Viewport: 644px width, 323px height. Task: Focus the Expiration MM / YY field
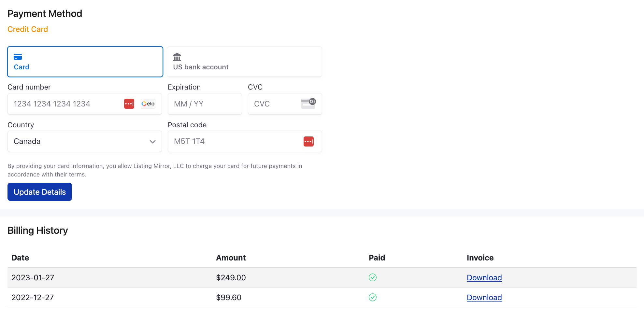[205, 104]
